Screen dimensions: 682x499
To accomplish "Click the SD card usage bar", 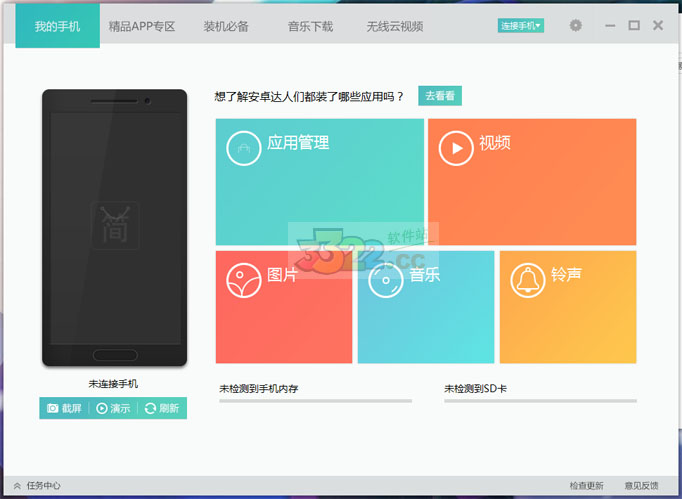I will coord(540,401).
